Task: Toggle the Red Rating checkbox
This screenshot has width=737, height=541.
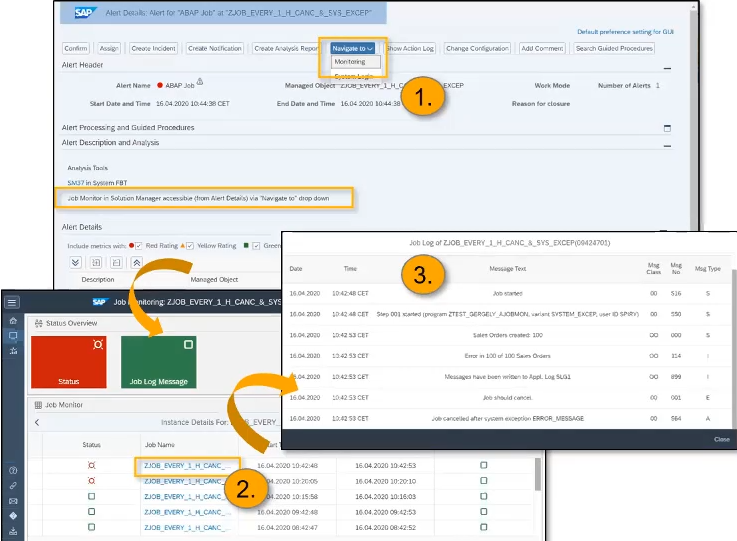Action: point(140,245)
